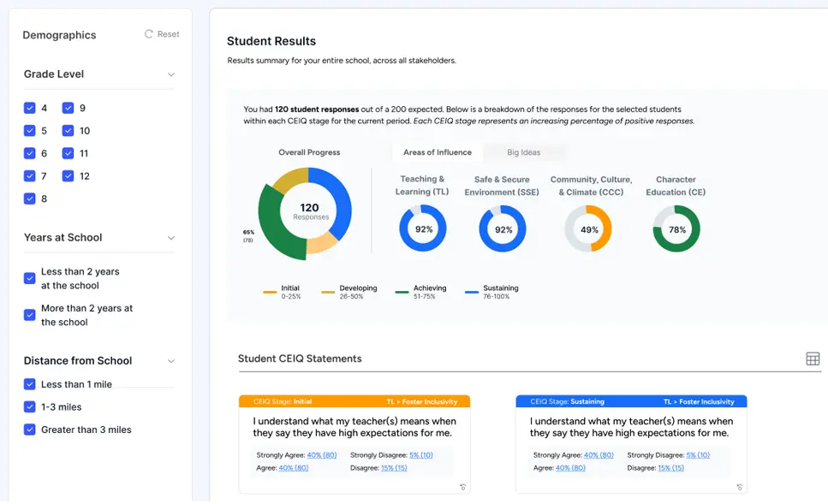Click the CCC 49% donut icon

coord(587,228)
